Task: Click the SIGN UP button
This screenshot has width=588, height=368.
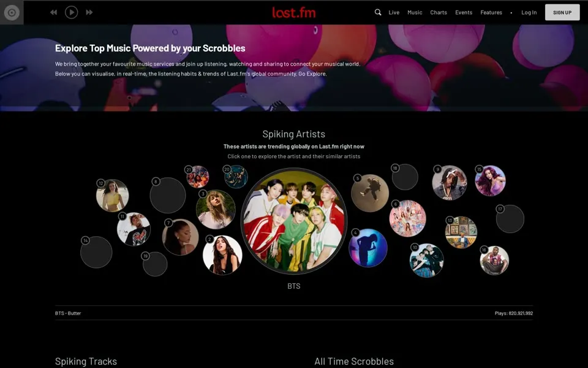Action: (562, 12)
